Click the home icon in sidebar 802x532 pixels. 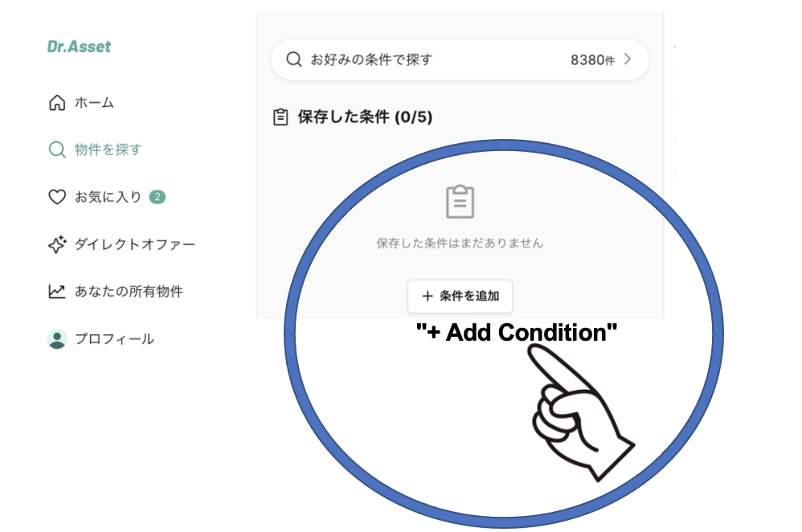[57, 102]
